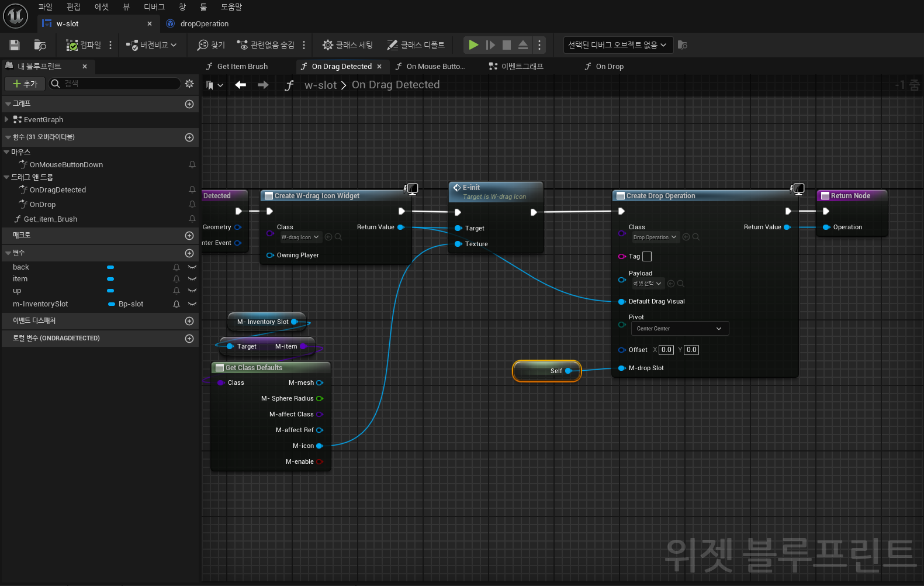This screenshot has height=586, width=924.
Task: Open Drop Operation class dropdown
Action: pos(655,237)
